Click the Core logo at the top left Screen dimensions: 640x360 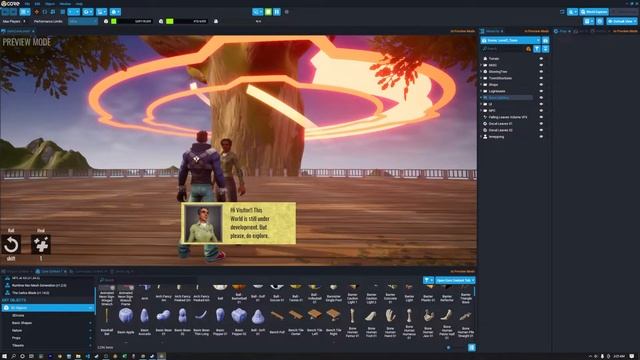click(10, 3)
